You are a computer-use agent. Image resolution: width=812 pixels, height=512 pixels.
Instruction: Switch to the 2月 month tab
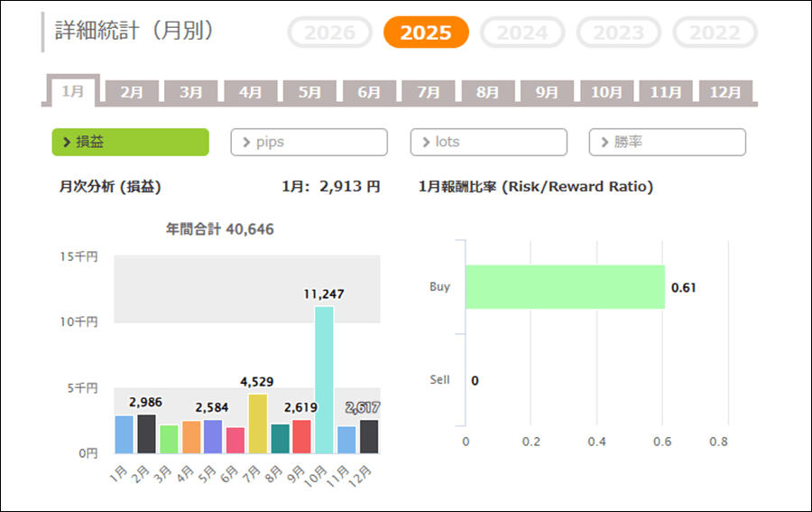coord(132,92)
